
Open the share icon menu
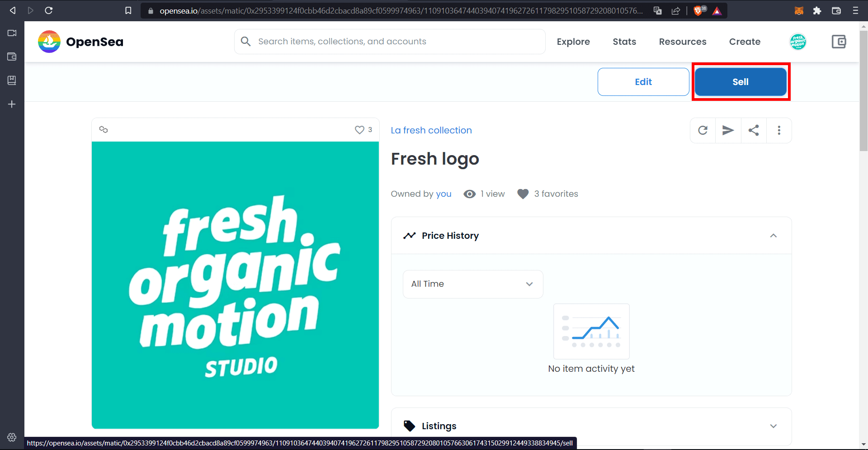pos(754,130)
